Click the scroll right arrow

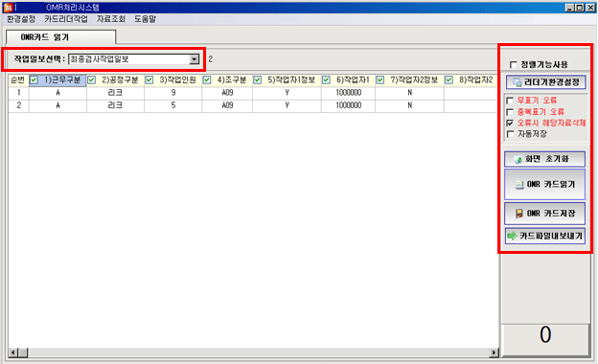pyautogui.click(x=494, y=353)
